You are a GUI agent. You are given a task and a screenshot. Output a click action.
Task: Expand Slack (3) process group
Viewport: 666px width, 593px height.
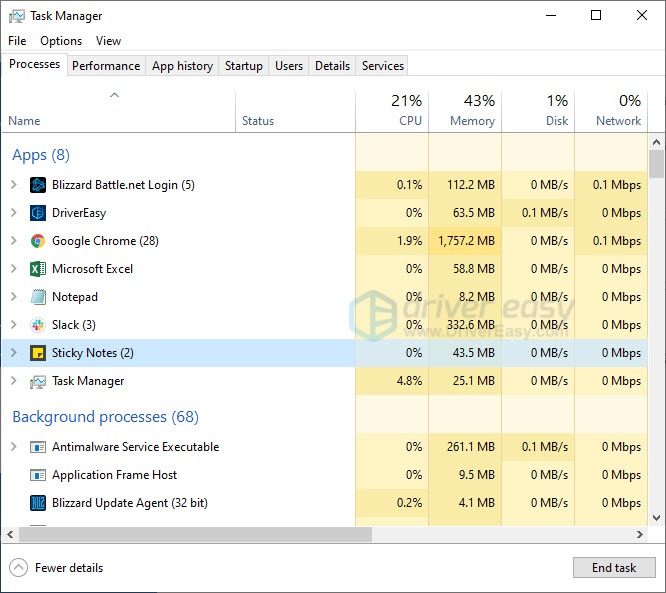14,325
